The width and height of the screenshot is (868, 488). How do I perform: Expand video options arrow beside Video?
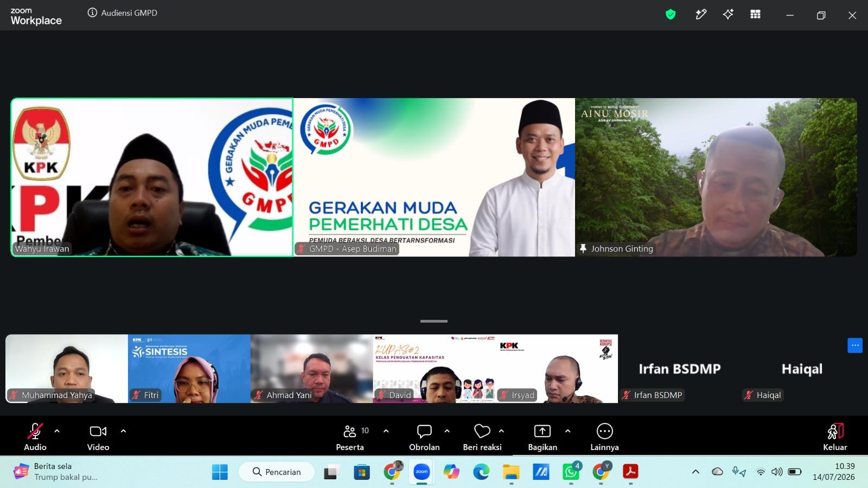pos(123,431)
